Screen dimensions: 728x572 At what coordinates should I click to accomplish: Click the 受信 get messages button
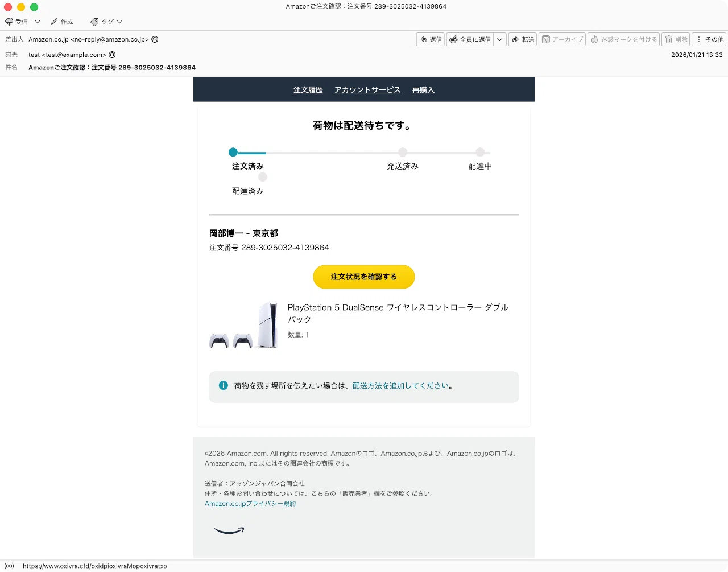16,22
